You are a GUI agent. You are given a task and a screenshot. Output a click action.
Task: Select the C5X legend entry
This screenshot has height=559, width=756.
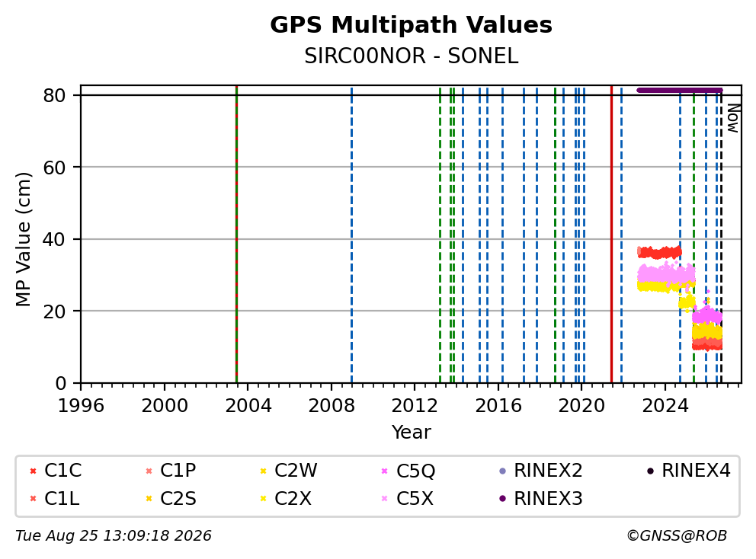point(408,498)
